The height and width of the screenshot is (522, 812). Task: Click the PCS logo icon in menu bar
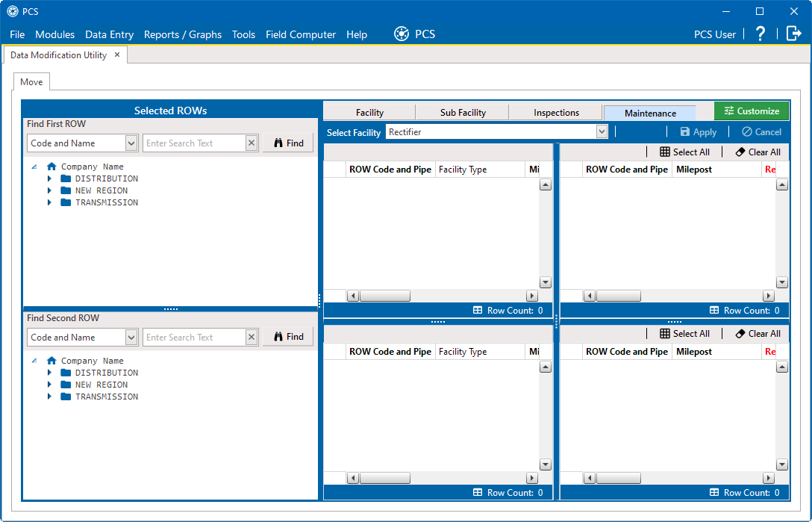point(402,34)
